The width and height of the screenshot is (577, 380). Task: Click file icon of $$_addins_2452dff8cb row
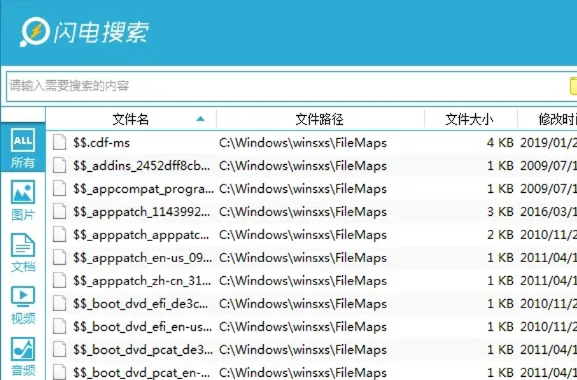tap(59, 166)
